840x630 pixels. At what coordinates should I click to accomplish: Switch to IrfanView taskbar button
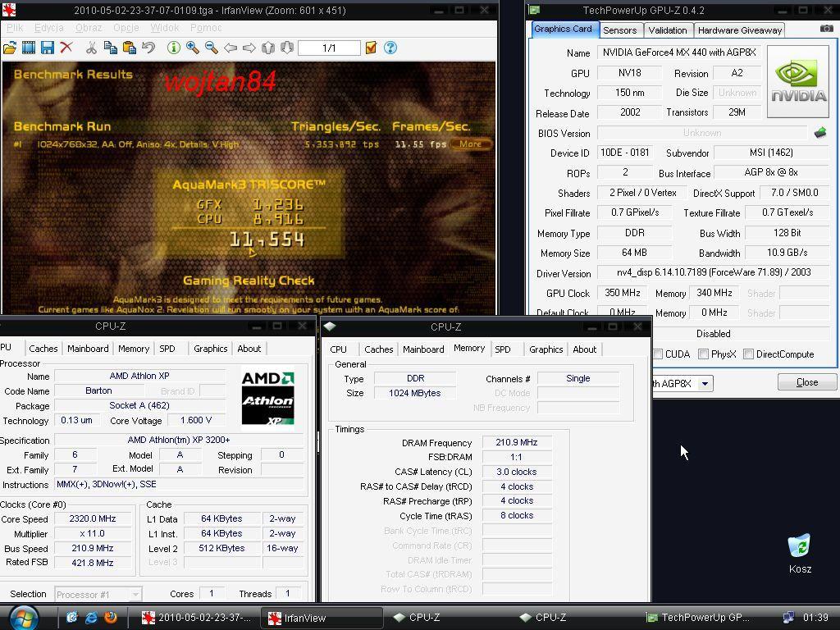(x=322, y=618)
